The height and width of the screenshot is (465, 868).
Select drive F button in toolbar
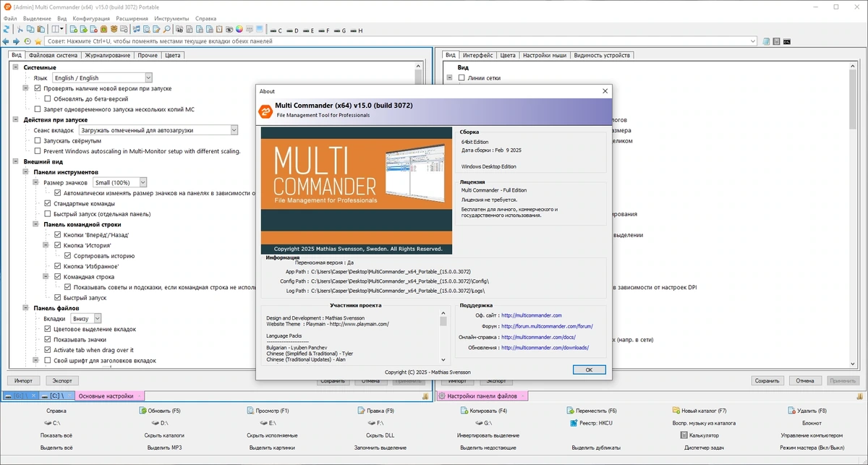point(323,31)
